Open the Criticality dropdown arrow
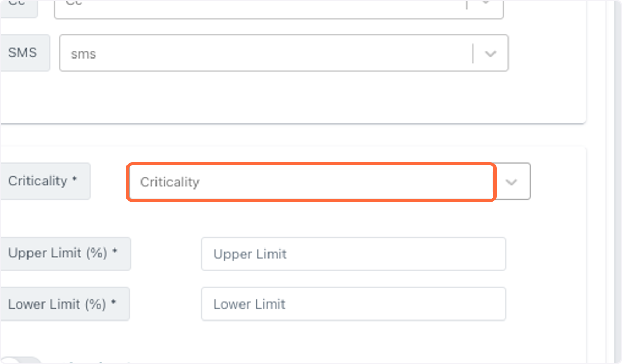This screenshot has height=364, width=622. pyautogui.click(x=512, y=182)
